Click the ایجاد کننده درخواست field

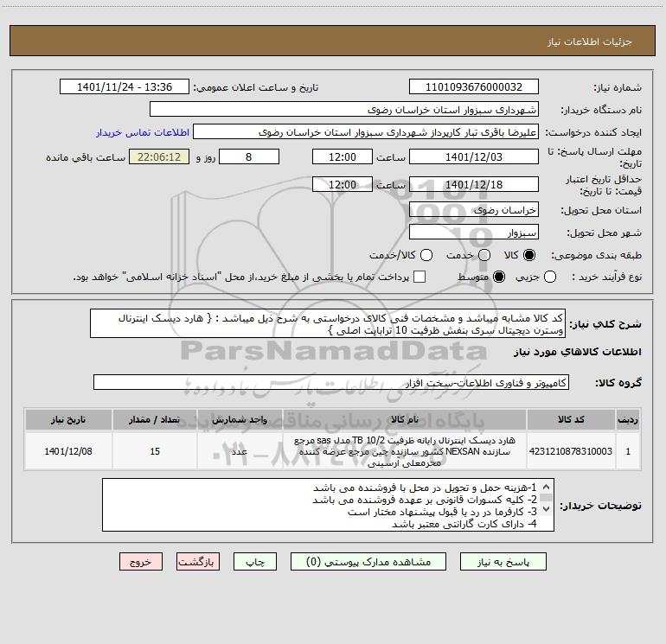366,131
